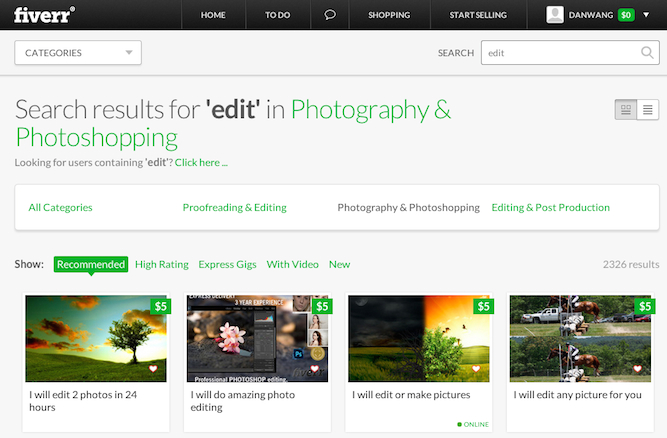Filter by Editing & Post Production
The image size is (667, 438).
click(550, 208)
